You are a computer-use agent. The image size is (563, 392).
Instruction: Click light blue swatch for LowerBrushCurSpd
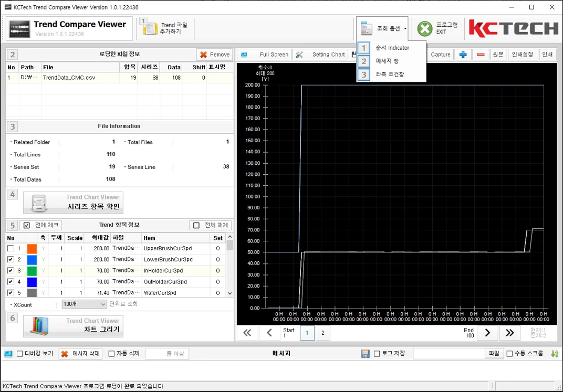[x=32, y=259]
